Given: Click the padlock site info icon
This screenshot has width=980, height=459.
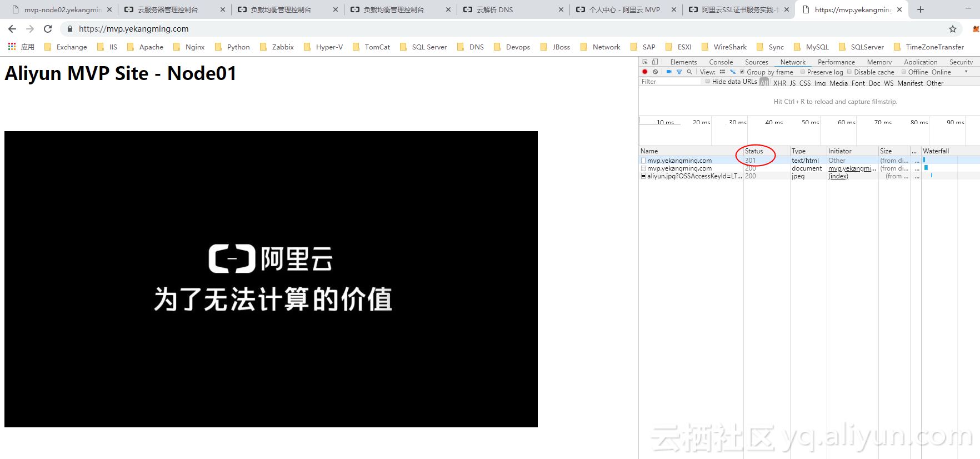Looking at the screenshot, I should pyautogui.click(x=69, y=29).
